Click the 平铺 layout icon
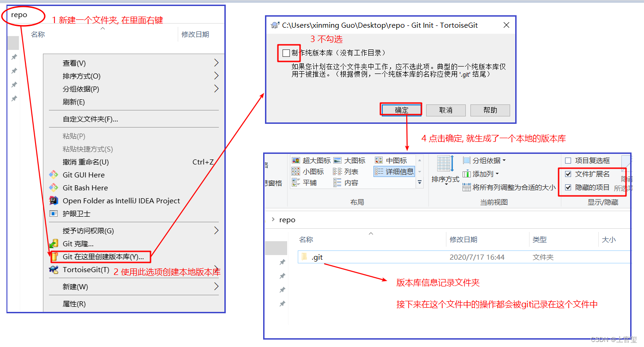Image resolution: width=644 pixels, height=347 pixels. point(296,183)
